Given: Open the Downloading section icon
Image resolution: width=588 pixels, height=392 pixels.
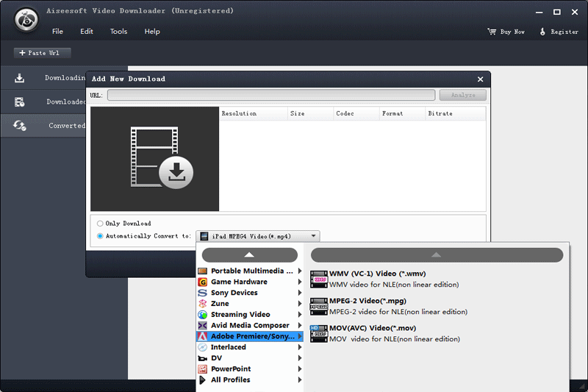Looking at the screenshot, I should pyautogui.click(x=20, y=78).
